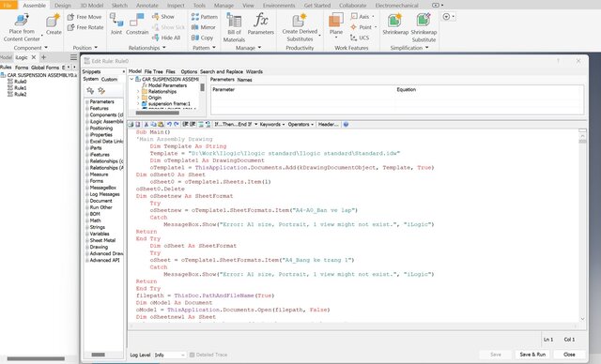Expand the Relationships folder in model tree
601x364 pixels.
click(138, 92)
